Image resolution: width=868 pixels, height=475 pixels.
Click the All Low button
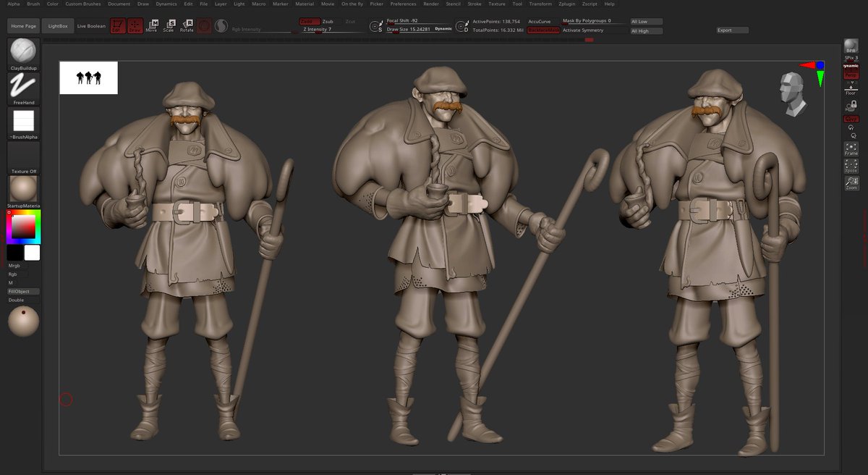click(x=647, y=22)
